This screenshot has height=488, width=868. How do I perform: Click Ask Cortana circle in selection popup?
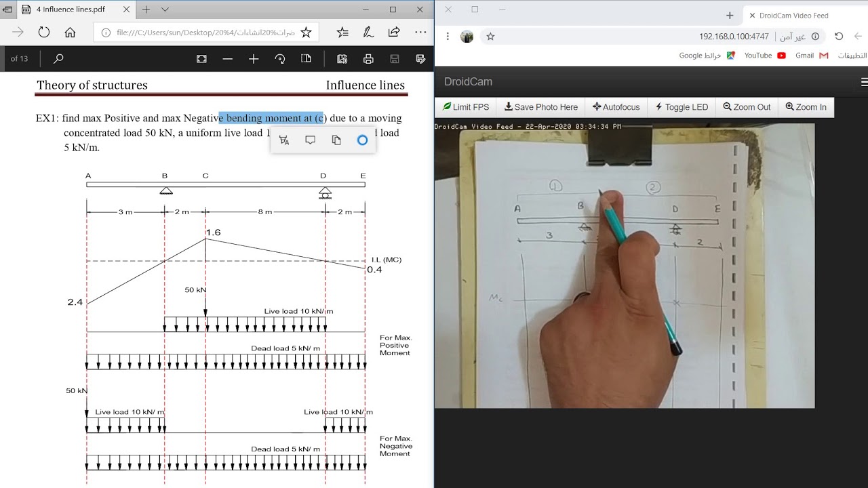[x=362, y=140]
